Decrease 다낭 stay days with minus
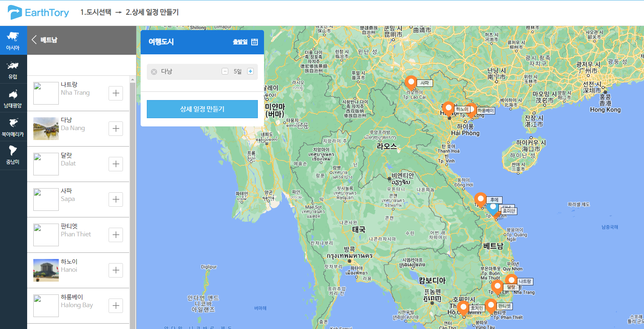Image resolution: width=644 pixels, height=329 pixels. [x=225, y=71]
